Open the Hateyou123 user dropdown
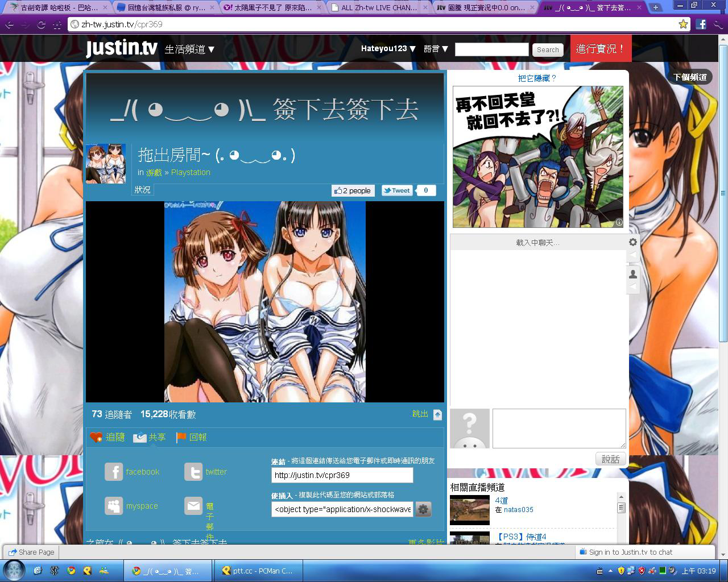Image resolution: width=728 pixels, height=582 pixels. (388, 49)
